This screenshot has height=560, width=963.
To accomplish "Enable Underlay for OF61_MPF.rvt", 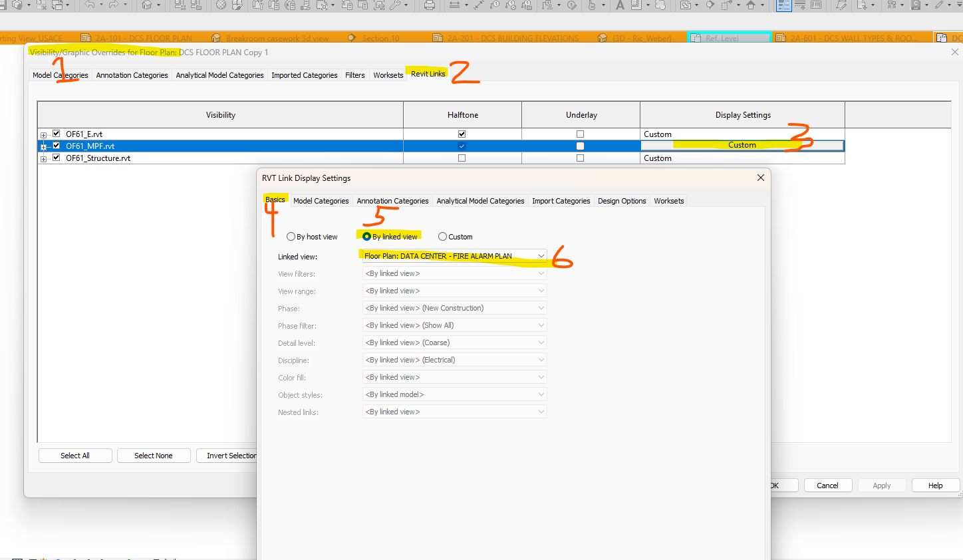I will pos(581,146).
